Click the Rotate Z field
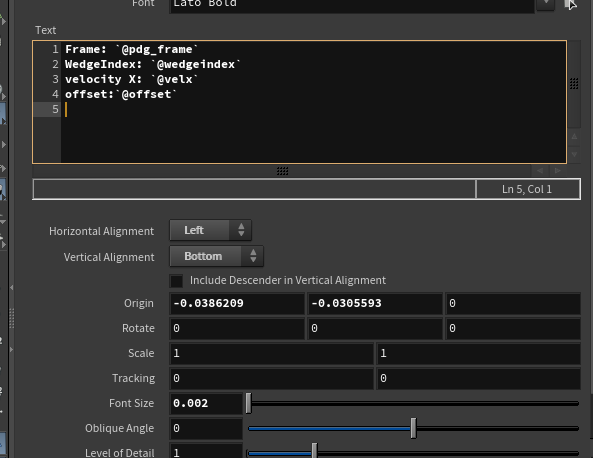Image resolution: width=593 pixels, height=458 pixels. (513, 328)
